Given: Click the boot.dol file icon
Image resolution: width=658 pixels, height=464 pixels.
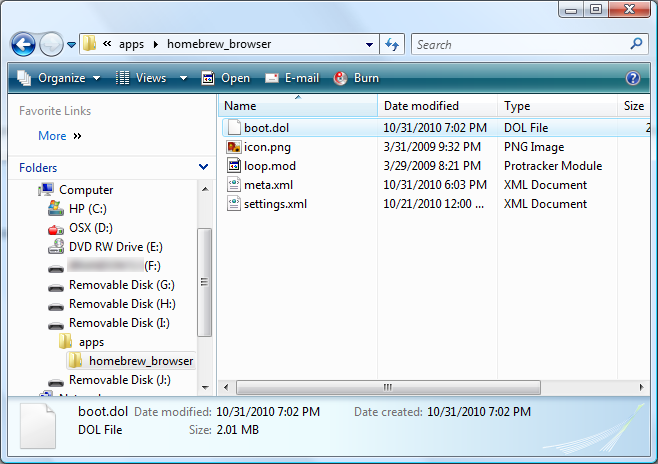Looking at the screenshot, I should click(234, 128).
